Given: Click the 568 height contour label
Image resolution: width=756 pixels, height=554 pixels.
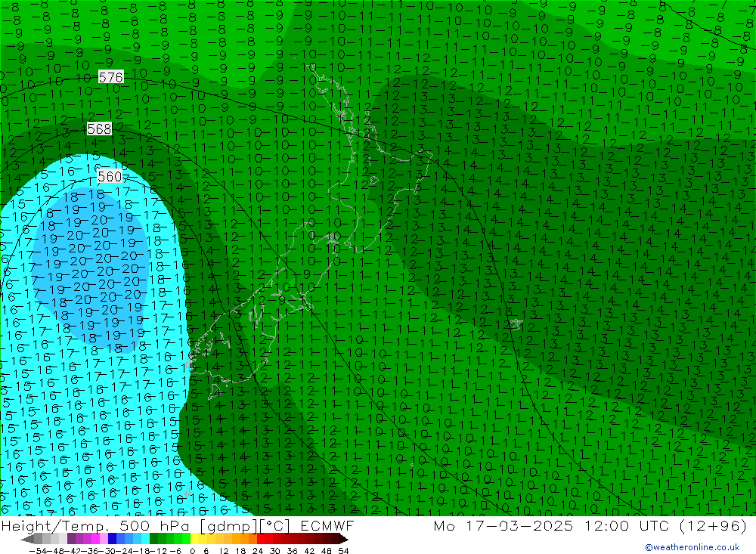Looking at the screenshot, I should (99, 128).
